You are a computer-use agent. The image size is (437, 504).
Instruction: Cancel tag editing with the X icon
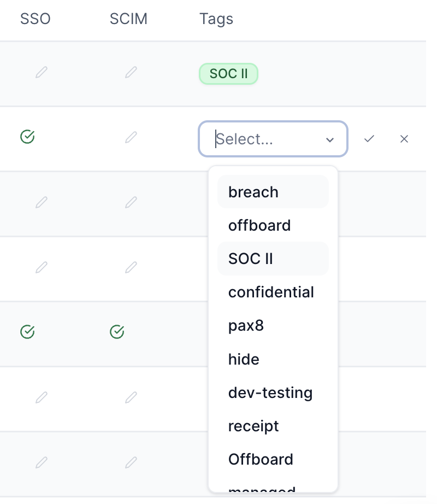[x=404, y=139]
